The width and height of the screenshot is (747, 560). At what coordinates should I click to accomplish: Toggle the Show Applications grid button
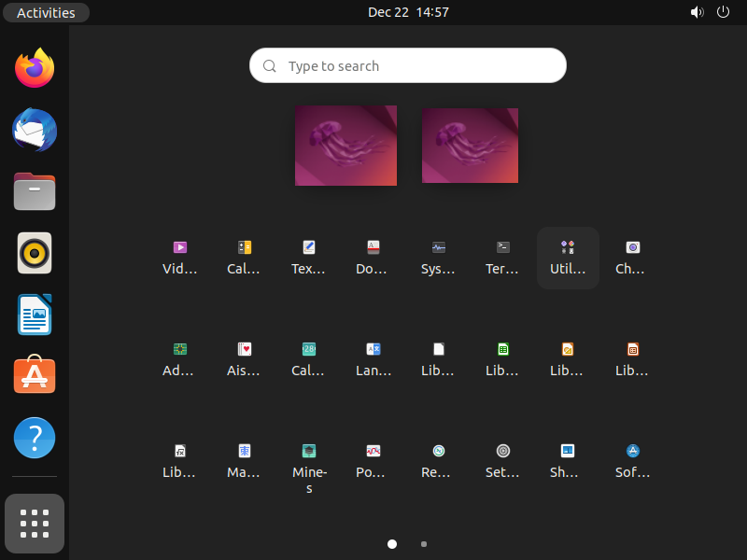coord(35,524)
